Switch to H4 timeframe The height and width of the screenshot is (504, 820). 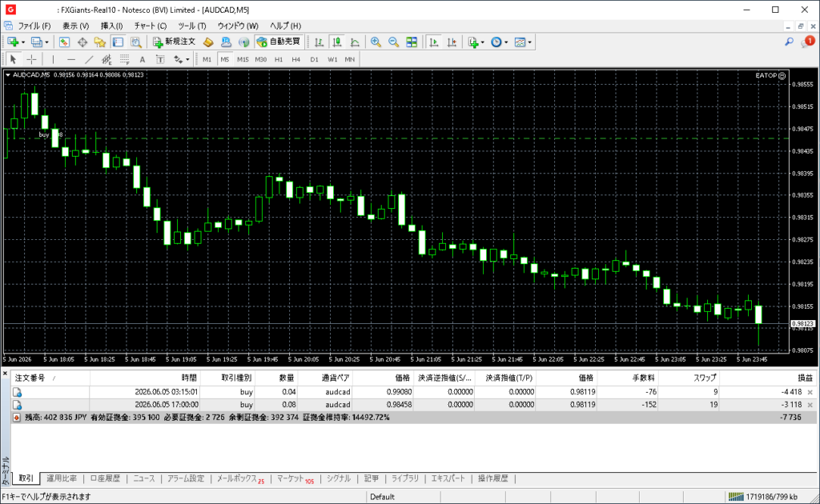(296, 59)
